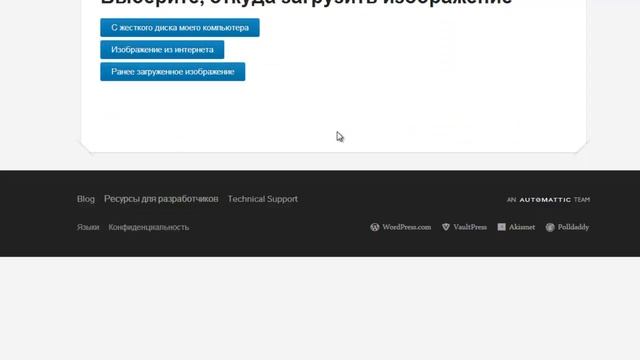The image size is (640, 360).
Task: Click the Akismet square icon
Action: coord(501,227)
